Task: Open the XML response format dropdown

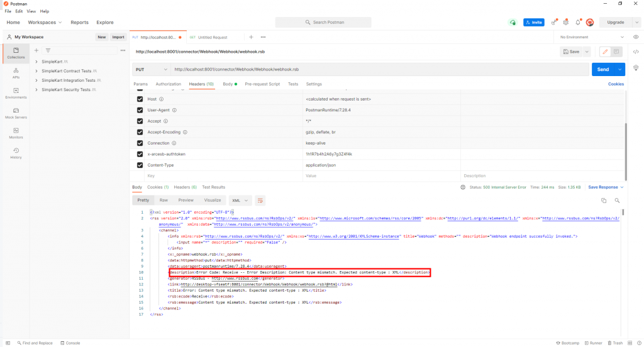Action: pyautogui.click(x=240, y=201)
